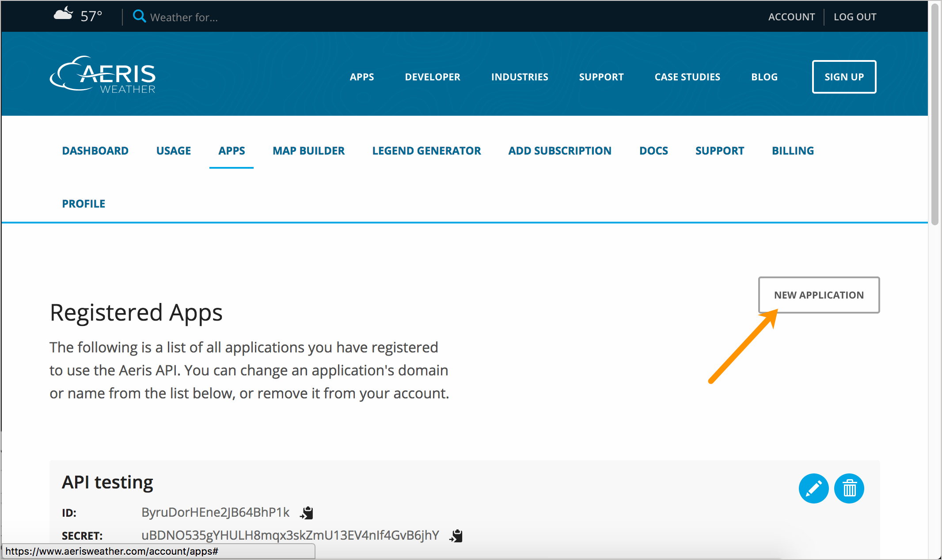Click the SIGN UP button
The height and width of the screenshot is (560, 942).
844,77
